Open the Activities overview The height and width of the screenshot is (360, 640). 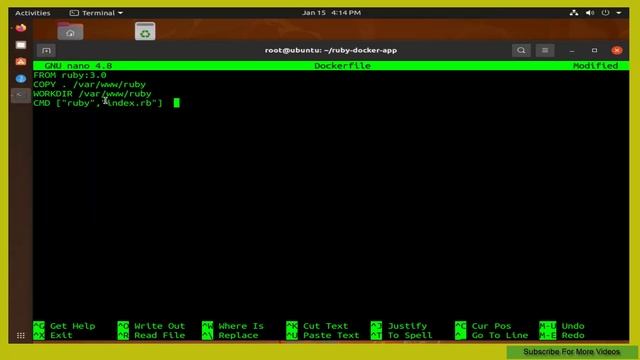33,13
